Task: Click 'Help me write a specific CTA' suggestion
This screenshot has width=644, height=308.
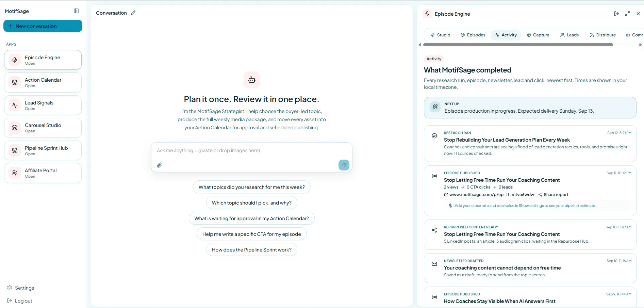Action: coord(252,234)
